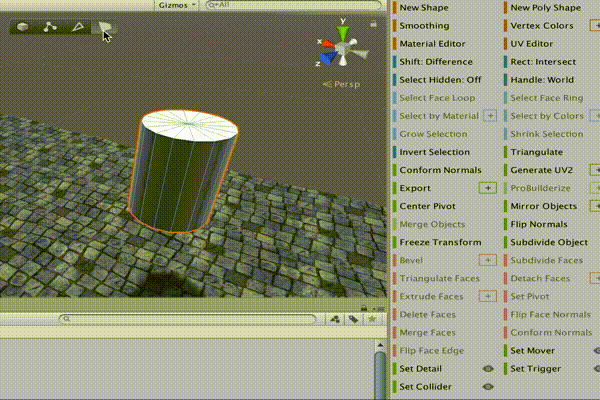600x400 pixels.
Task: Toggle Rect: Intersect mode
Action: point(543,62)
